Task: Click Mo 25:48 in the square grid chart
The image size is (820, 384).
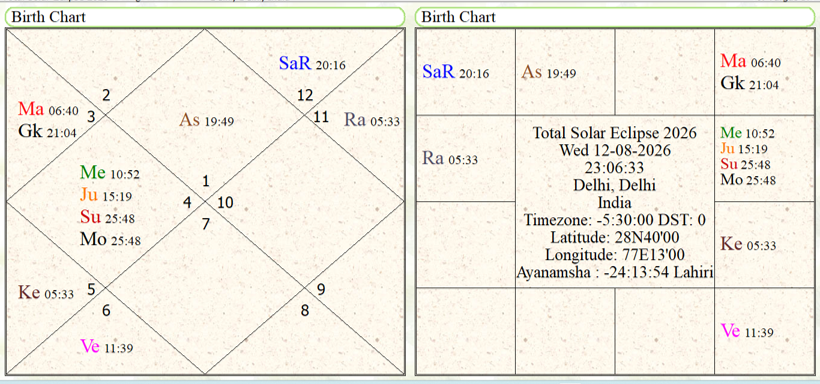Action: [x=748, y=180]
